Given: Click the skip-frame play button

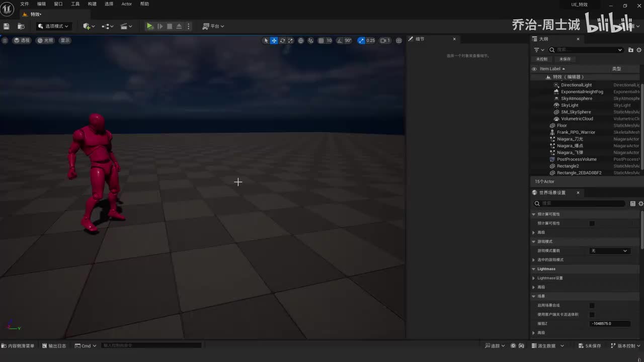Looking at the screenshot, I should (x=160, y=26).
